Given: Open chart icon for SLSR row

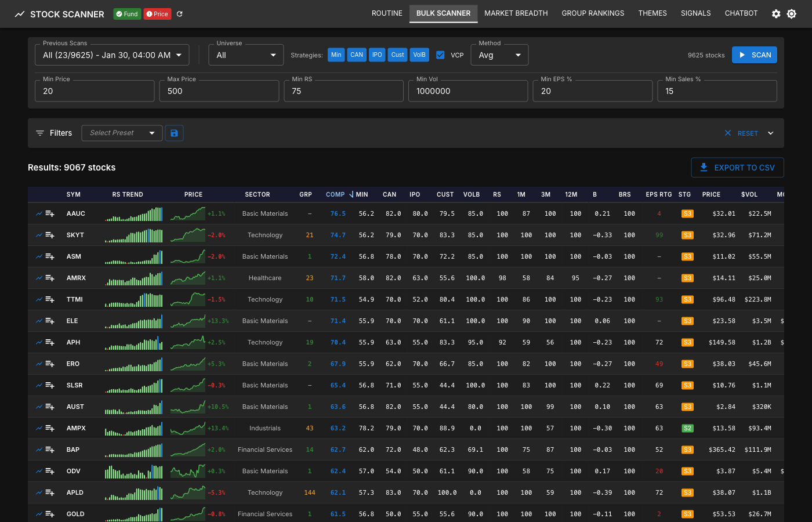Looking at the screenshot, I should coord(39,385).
